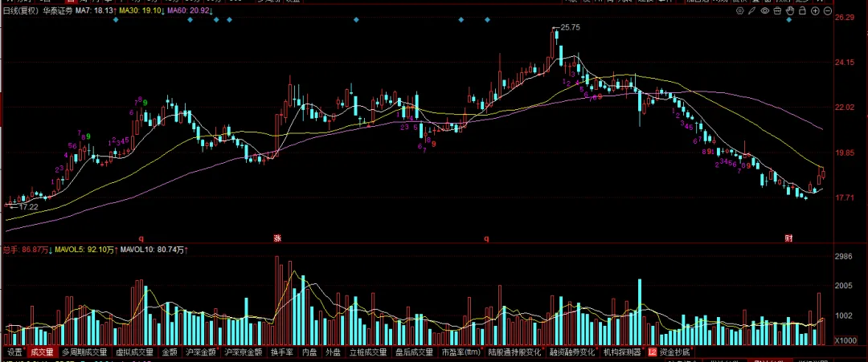868x362 pixels.
Task: Select the 外盘 tab
Action: (x=333, y=352)
